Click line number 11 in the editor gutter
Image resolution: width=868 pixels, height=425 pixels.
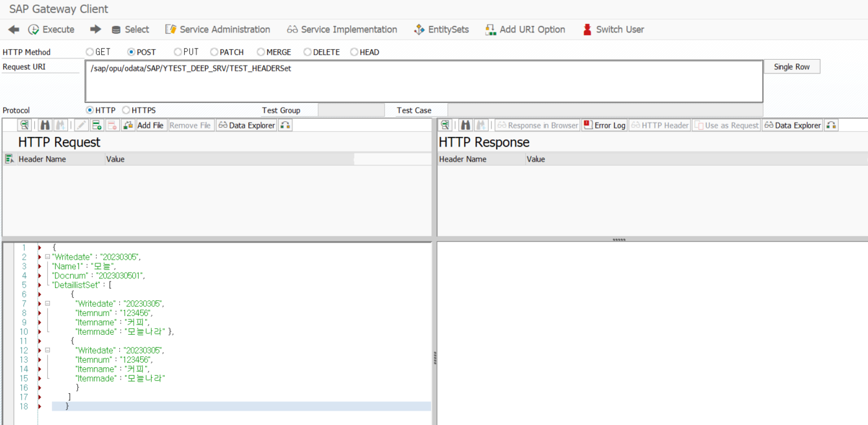tap(23, 341)
